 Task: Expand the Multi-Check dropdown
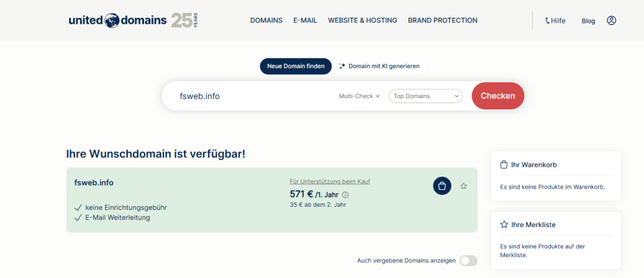click(359, 96)
